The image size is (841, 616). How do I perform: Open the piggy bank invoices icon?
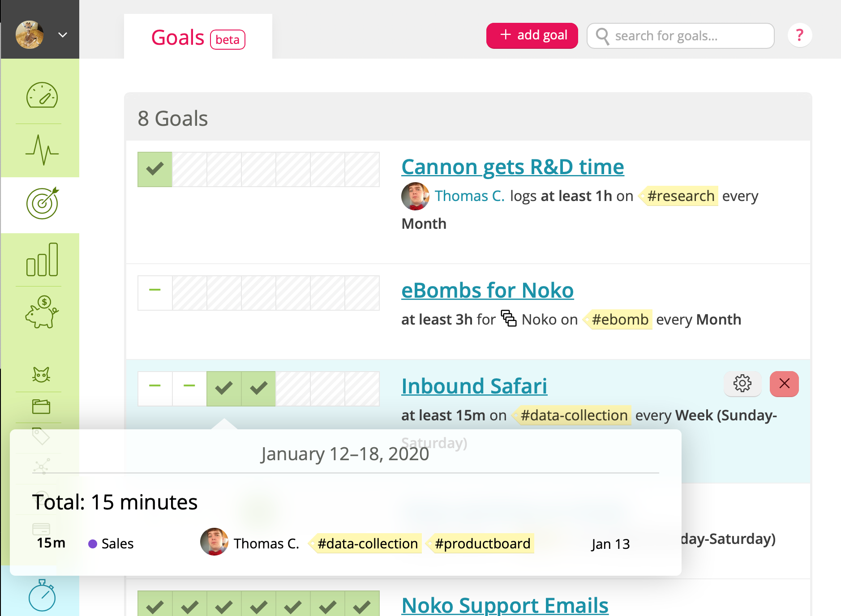(42, 312)
